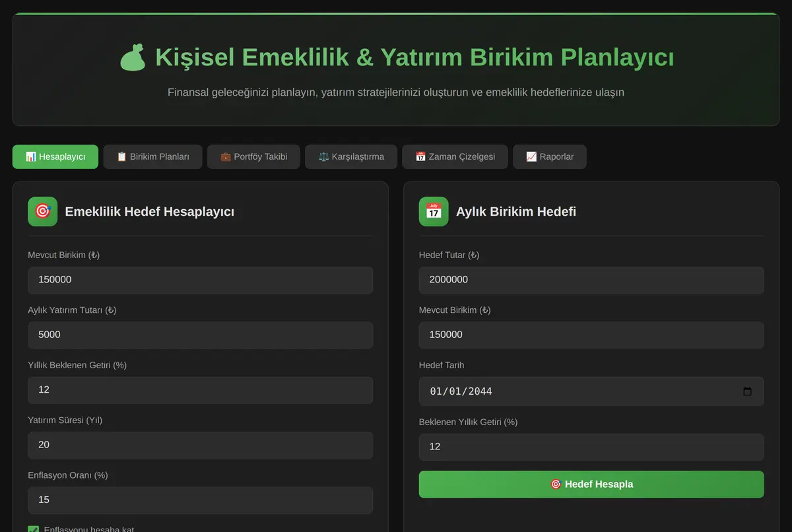This screenshot has width=792, height=532.
Task: Select the Beklenen Yıllık Getiri input field
Action: click(x=591, y=447)
